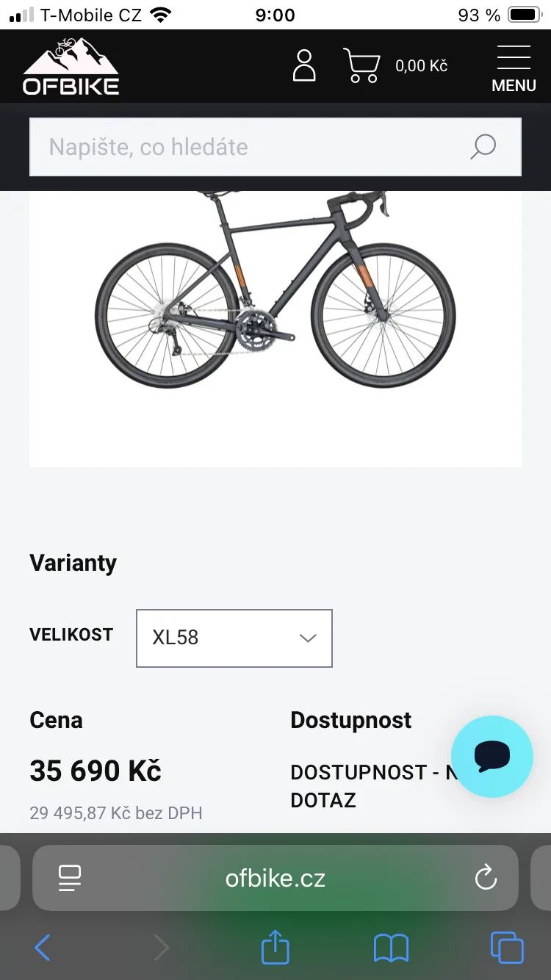This screenshot has width=551, height=980.
Task: Open the user account icon
Action: pyautogui.click(x=303, y=66)
